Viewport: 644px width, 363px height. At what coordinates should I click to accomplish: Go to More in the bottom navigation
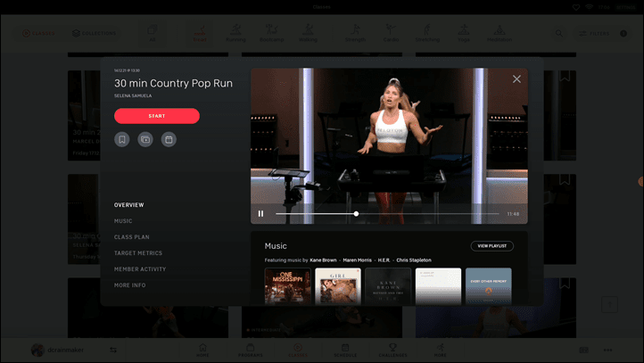pos(441,350)
